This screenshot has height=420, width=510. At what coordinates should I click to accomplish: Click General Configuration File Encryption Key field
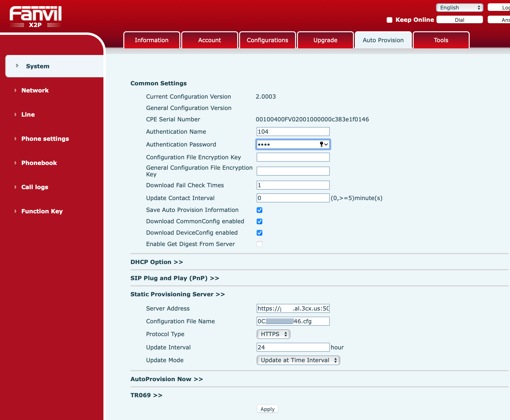[293, 171]
